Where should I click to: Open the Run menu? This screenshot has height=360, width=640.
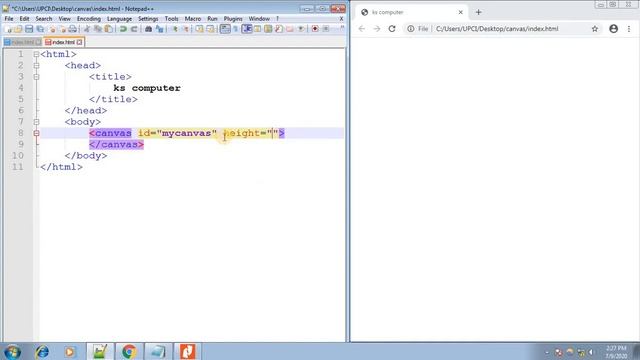pos(212,19)
